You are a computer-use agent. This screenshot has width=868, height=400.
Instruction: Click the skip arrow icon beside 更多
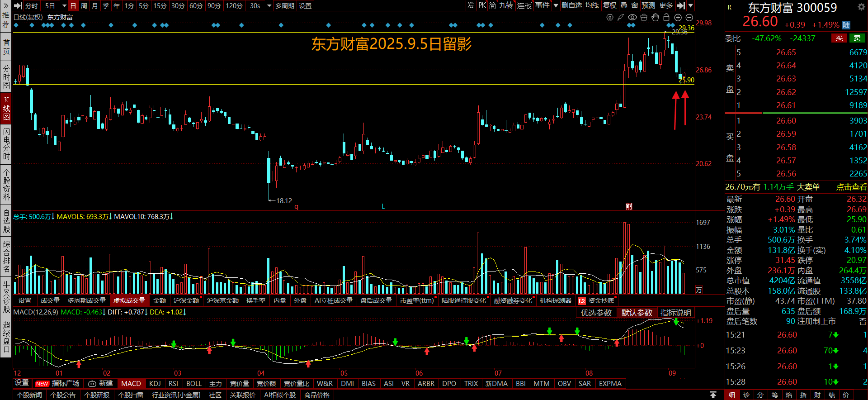pyautogui.click(x=681, y=5)
